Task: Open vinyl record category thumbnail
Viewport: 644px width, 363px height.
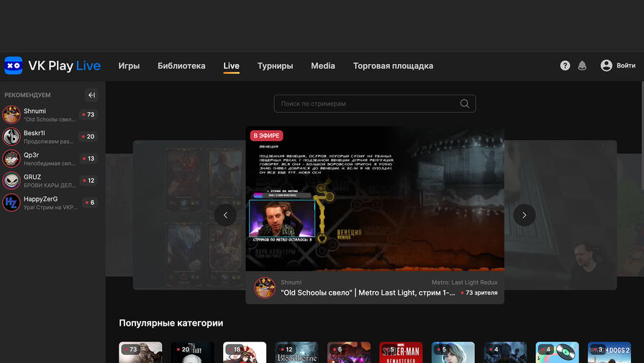Action: (x=557, y=352)
